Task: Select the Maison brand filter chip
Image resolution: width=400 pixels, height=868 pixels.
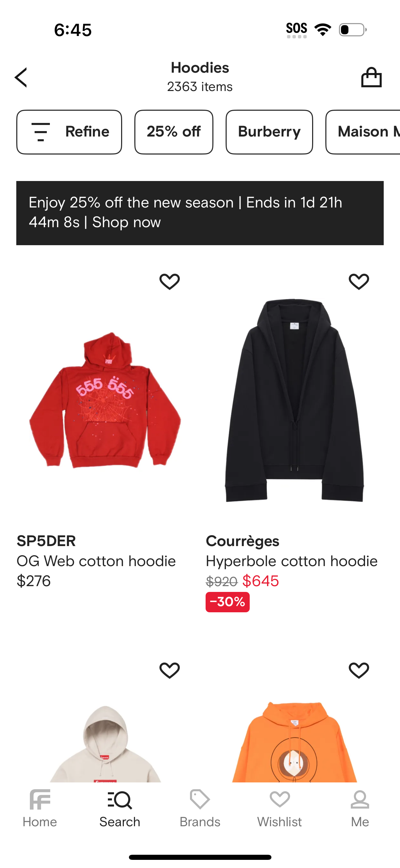Action: (363, 132)
